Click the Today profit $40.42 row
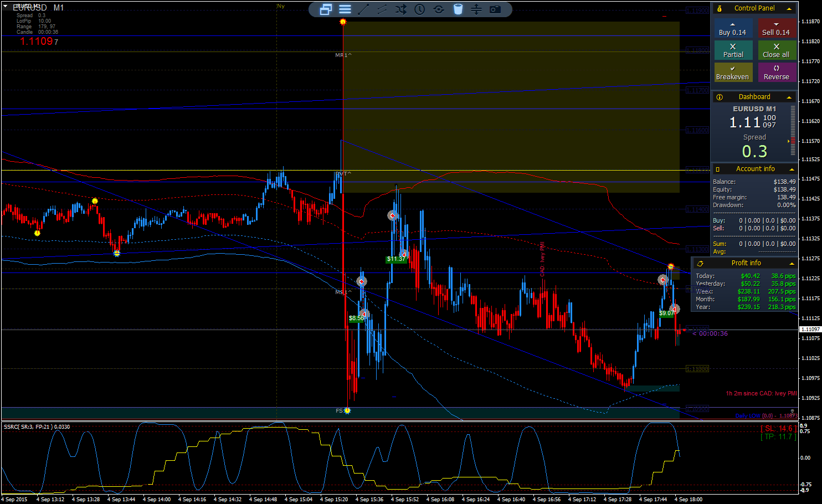The image size is (822, 504). [746, 276]
